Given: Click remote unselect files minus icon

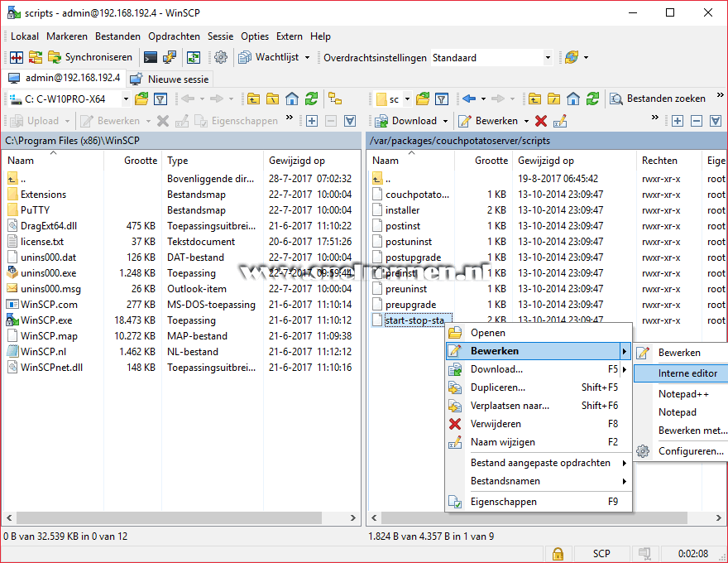Looking at the screenshot, I should point(697,121).
